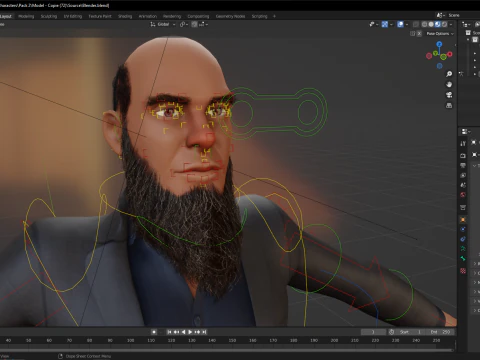
Task: Select material preview shading
Action: coord(438,24)
